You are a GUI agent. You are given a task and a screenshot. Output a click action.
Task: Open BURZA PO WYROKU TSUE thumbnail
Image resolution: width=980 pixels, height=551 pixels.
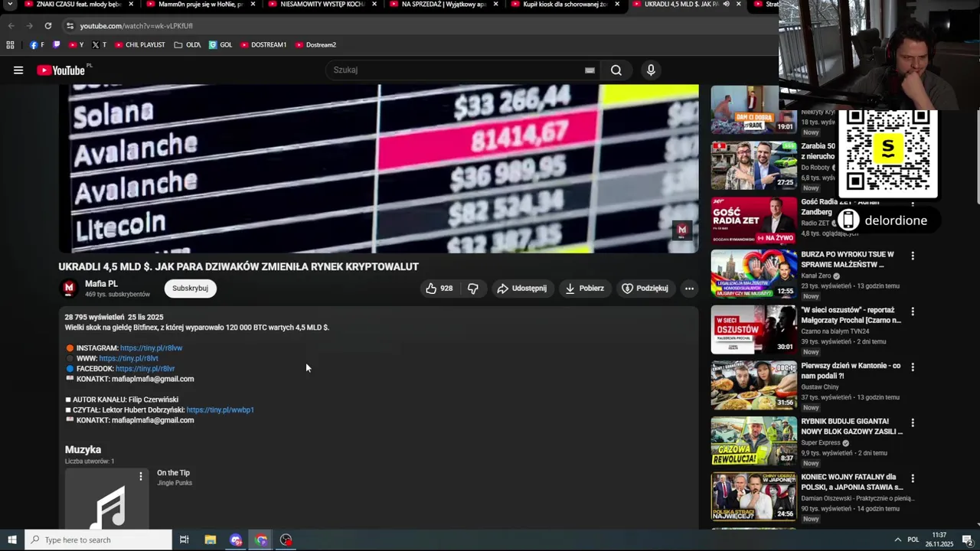tap(753, 274)
